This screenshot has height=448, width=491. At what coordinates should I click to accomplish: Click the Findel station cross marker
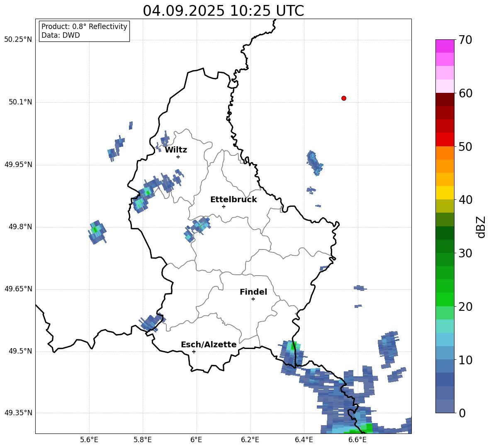253,299
